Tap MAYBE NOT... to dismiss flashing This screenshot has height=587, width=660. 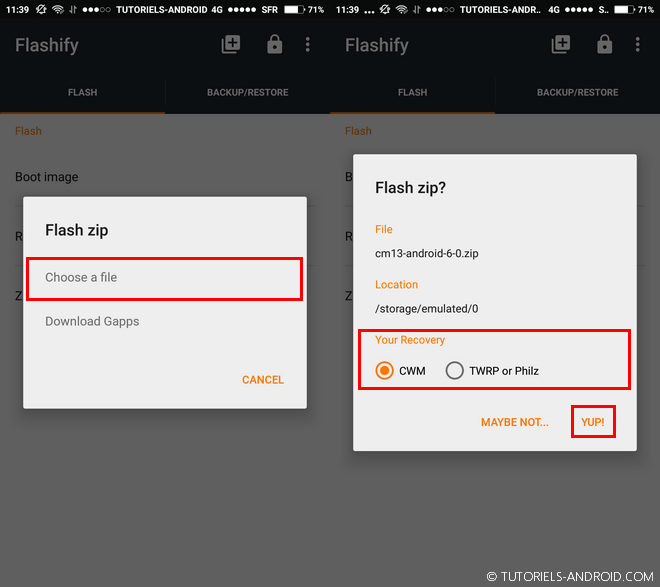(515, 422)
